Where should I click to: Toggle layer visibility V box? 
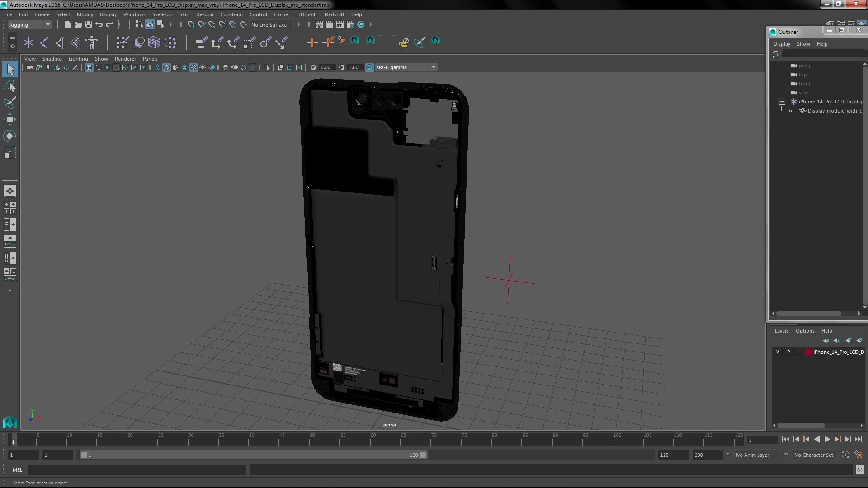tap(778, 352)
